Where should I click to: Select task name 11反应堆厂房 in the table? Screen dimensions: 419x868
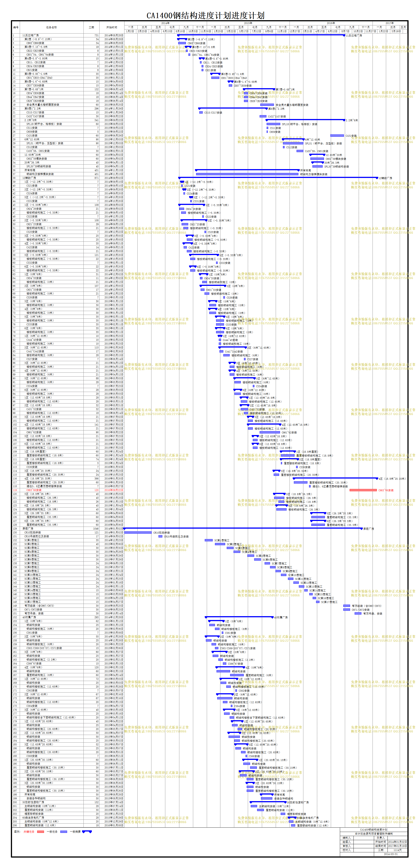click(x=30, y=35)
